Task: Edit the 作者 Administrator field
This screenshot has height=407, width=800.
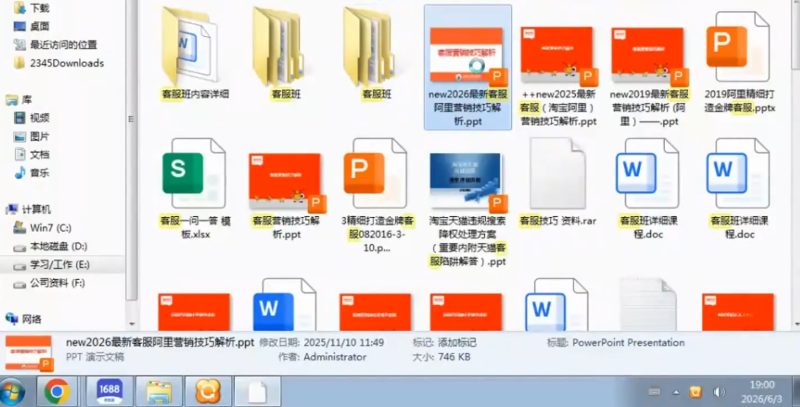Action: point(335,357)
